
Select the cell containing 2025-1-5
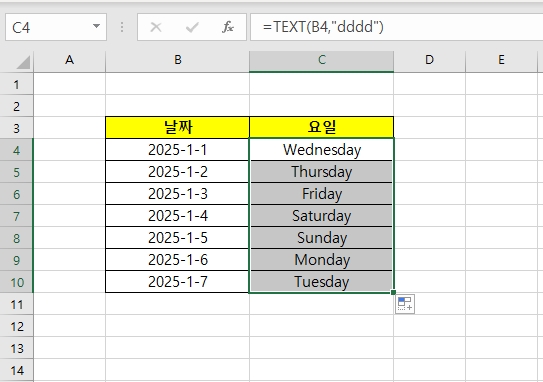click(x=177, y=238)
